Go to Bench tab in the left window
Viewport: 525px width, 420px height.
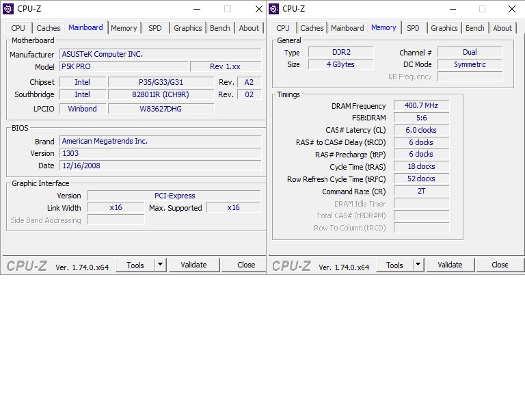220,28
